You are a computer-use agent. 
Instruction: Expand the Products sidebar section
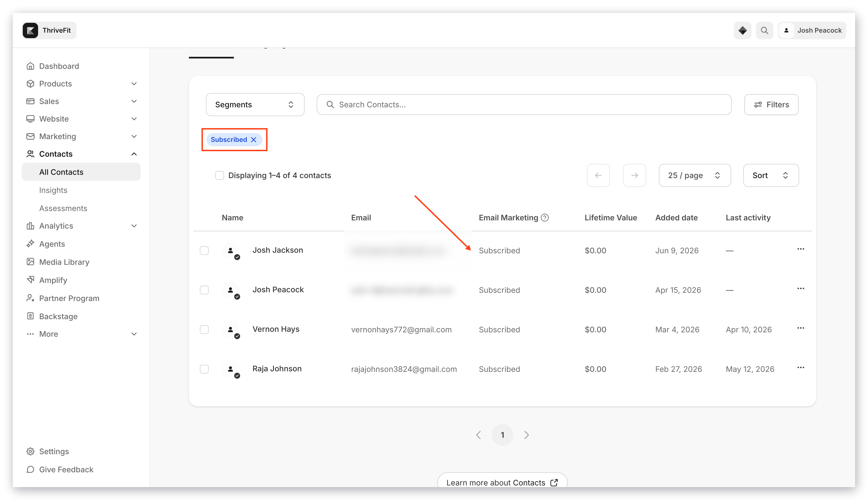134,83
